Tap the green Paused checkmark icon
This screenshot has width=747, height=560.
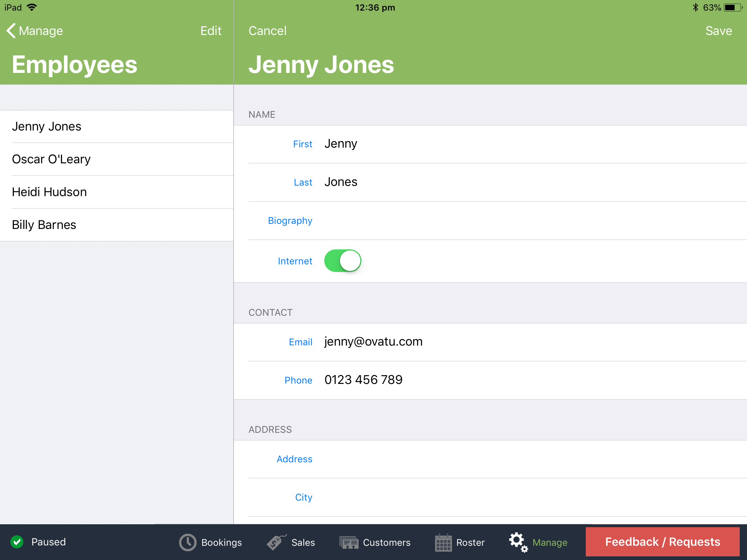click(x=17, y=542)
